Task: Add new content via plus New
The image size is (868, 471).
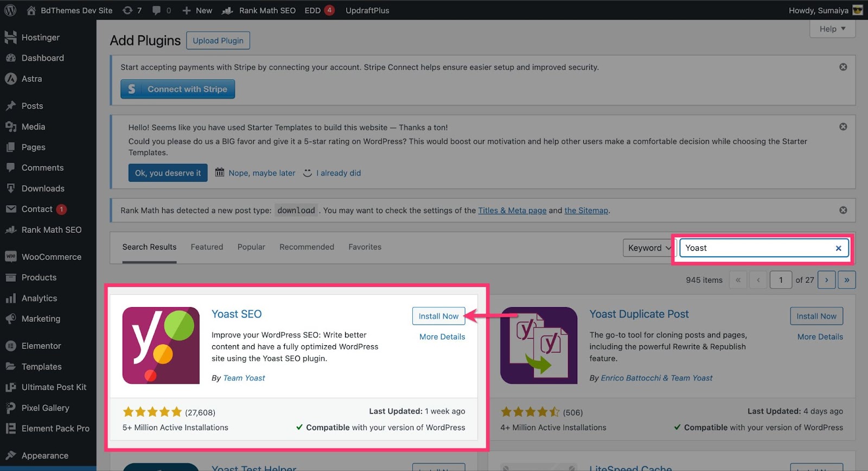Action: 197,10
